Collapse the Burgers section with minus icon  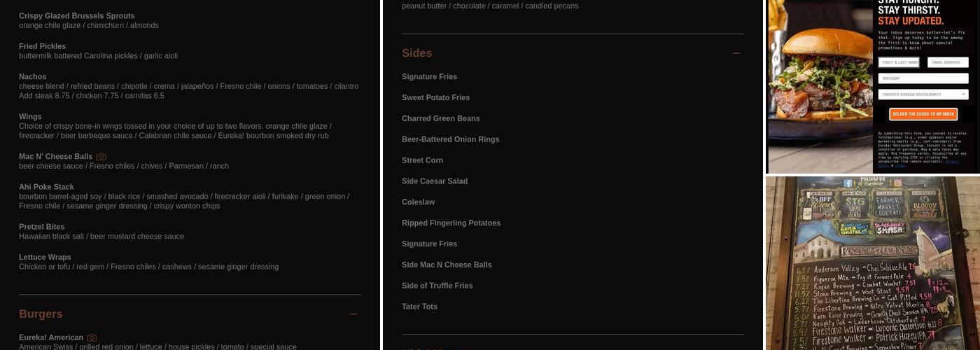pos(353,314)
